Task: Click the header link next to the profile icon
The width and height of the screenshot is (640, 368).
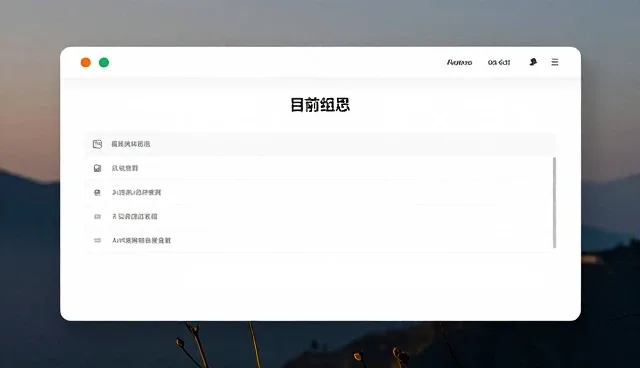Action: click(x=499, y=62)
